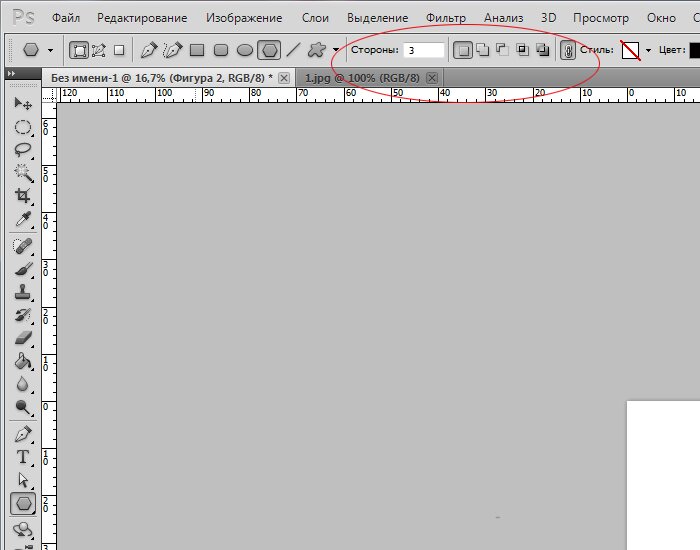Open the Изображение menu

tap(244, 18)
